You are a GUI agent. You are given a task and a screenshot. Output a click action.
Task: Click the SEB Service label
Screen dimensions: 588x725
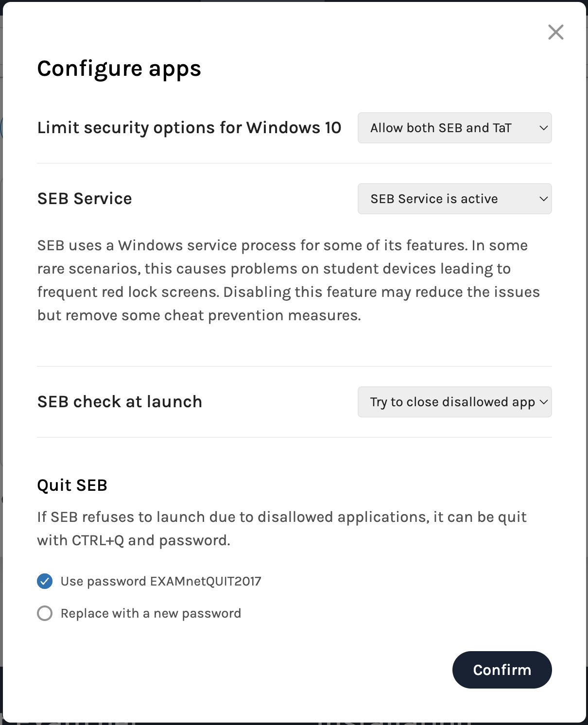85,199
